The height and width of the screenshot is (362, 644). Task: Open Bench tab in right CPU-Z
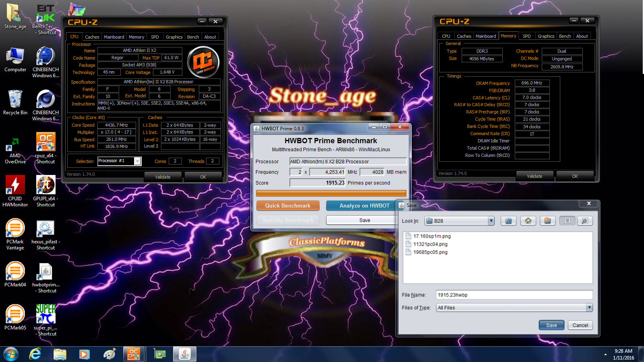tap(565, 36)
